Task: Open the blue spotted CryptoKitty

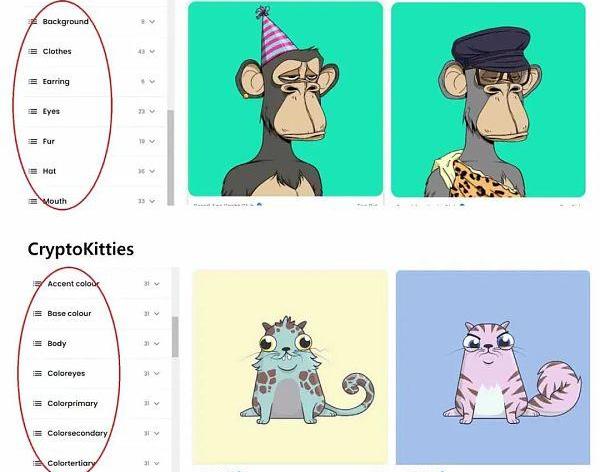Action: pyautogui.click(x=290, y=367)
